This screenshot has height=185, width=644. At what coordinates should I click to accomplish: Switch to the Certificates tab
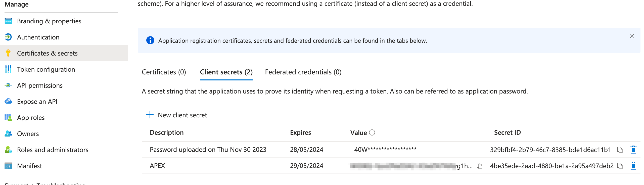[164, 72]
